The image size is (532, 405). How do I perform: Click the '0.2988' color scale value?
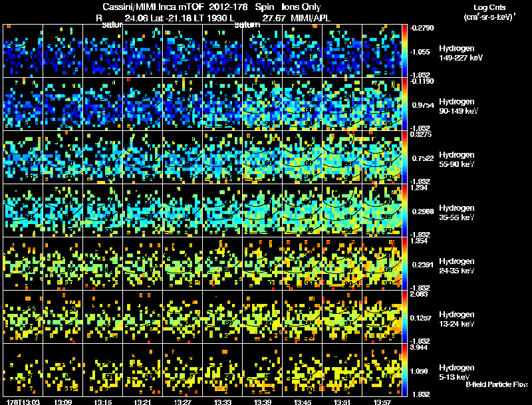click(423, 211)
